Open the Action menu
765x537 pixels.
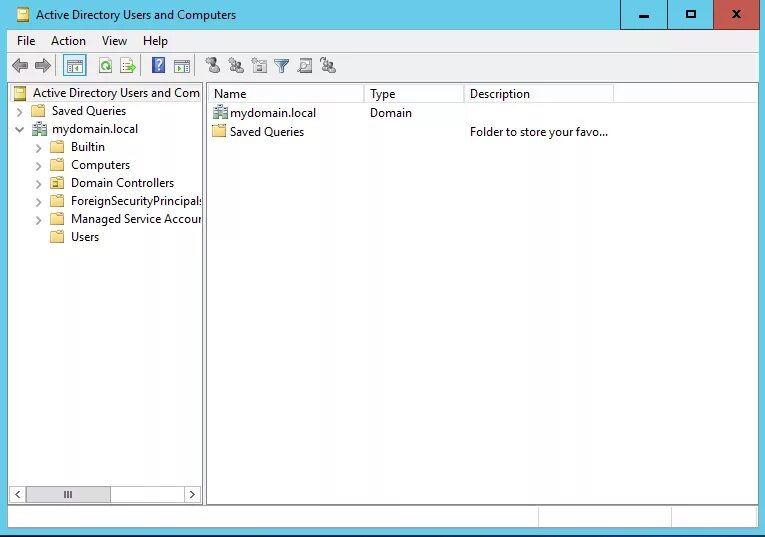coord(68,41)
